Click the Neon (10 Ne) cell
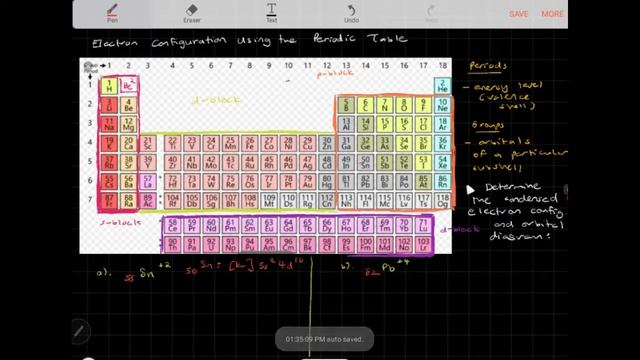This screenshot has height=360, width=640. pos(442,105)
